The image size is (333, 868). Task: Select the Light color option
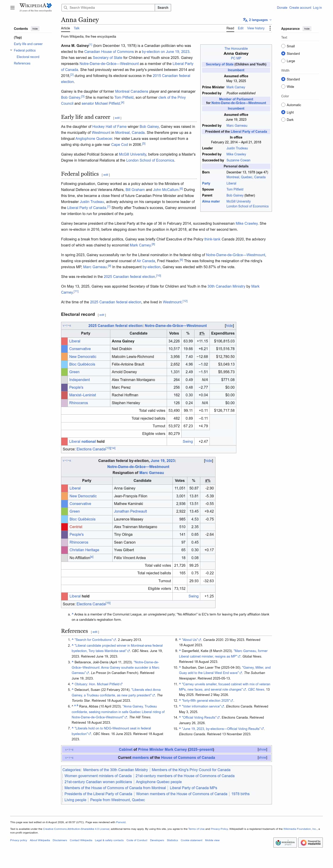[283, 112]
